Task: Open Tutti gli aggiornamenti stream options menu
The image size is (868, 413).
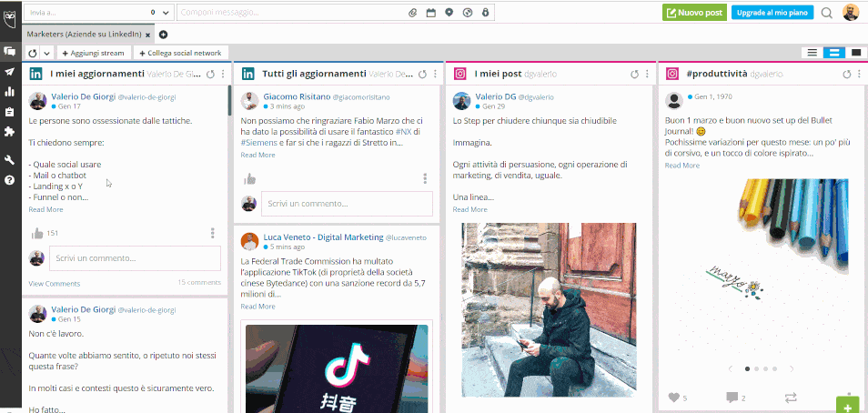Action: point(435,75)
